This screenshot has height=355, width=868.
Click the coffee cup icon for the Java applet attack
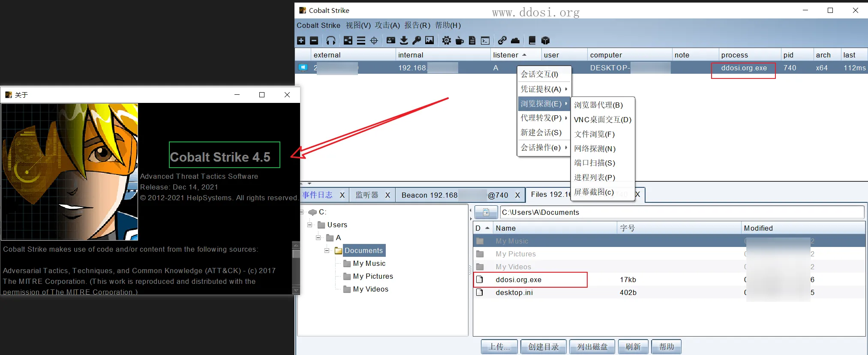pyautogui.click(x=460, y=40)
